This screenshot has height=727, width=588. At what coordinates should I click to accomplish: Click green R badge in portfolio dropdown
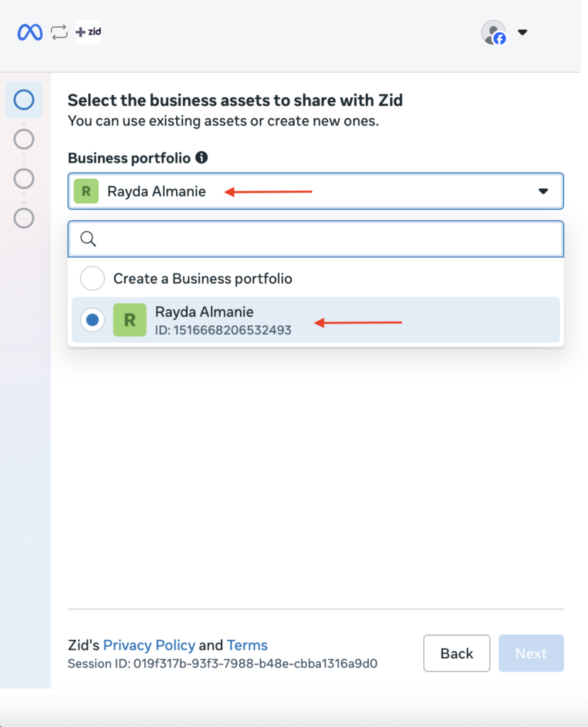[x=86, y=191]
